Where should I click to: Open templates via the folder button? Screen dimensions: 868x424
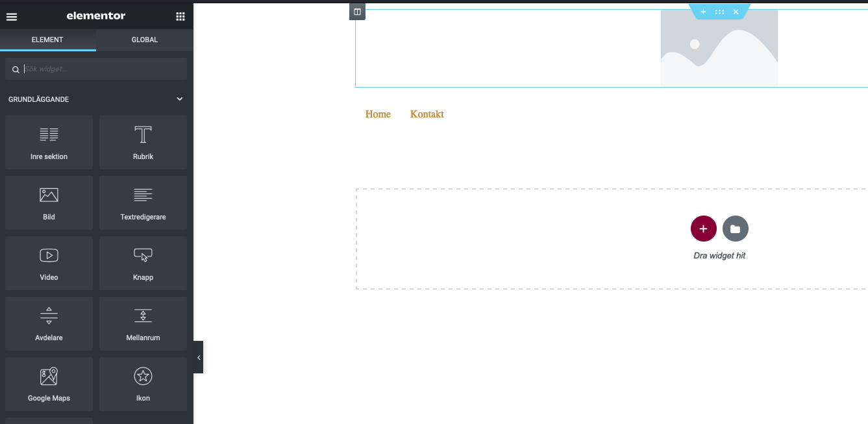735,229
